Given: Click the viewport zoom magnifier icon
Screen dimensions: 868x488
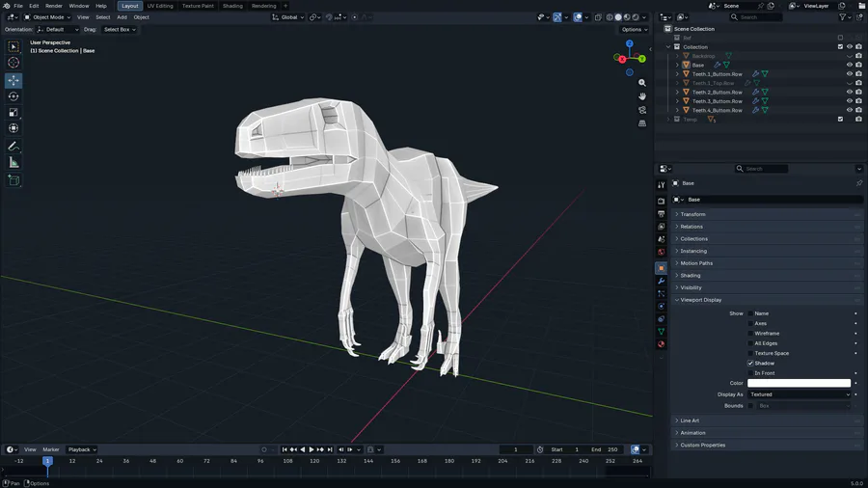Looking at the screenshot, I should pos(642,83).
